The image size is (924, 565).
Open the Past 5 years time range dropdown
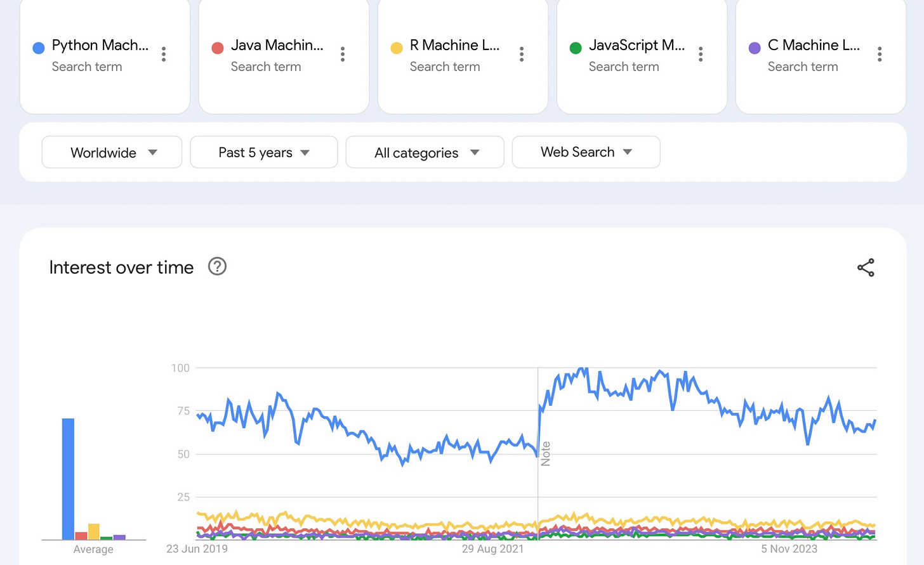pos(264,152)
